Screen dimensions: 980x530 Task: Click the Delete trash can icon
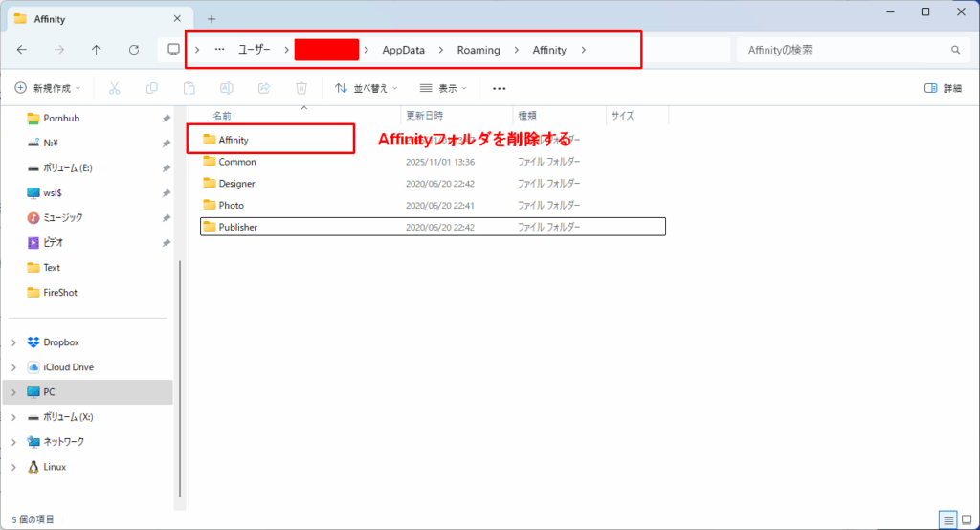coord(301,88)
